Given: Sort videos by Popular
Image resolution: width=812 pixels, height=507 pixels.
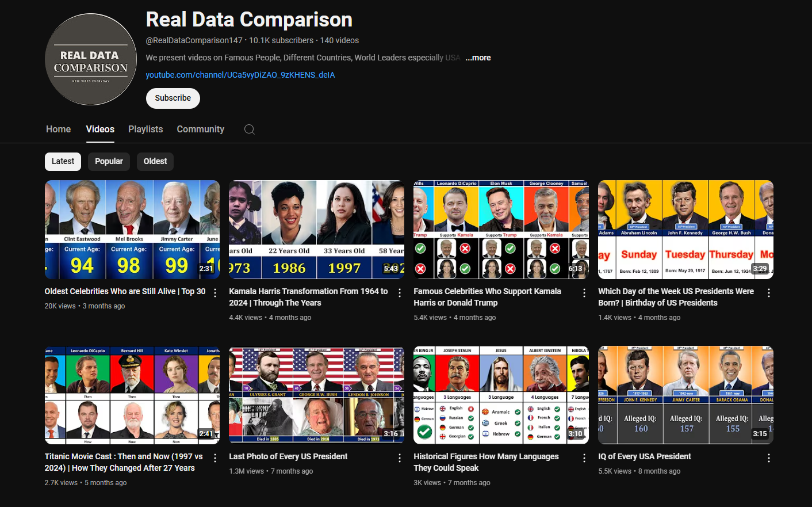Looking at the screenshot, I should [x=109, y=162].
